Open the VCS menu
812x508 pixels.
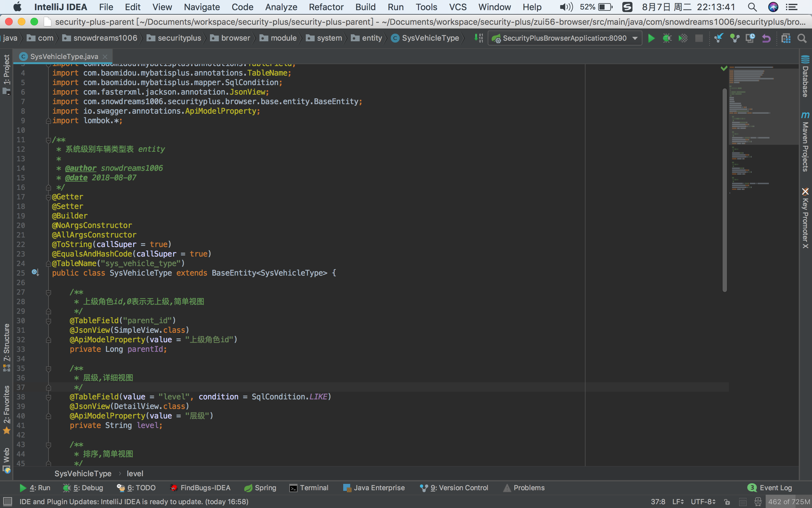coord(458,7)
